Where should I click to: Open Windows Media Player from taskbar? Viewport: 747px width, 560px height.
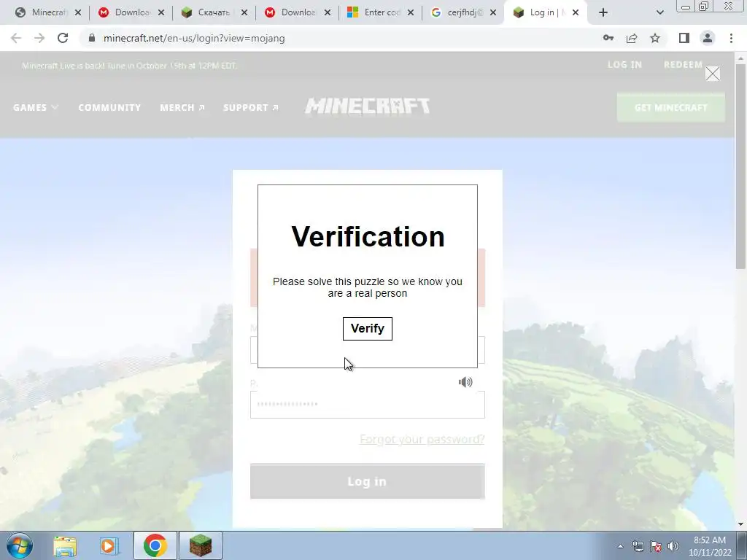click(109, 545)
